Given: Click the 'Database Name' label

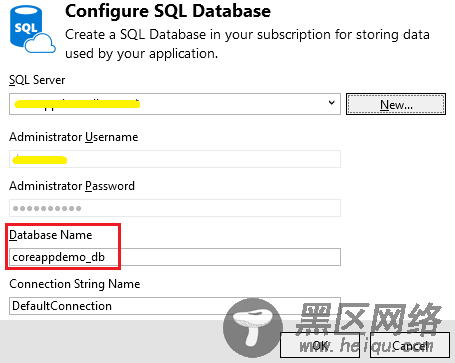Looking at the screenshot, I should [51, 235].
